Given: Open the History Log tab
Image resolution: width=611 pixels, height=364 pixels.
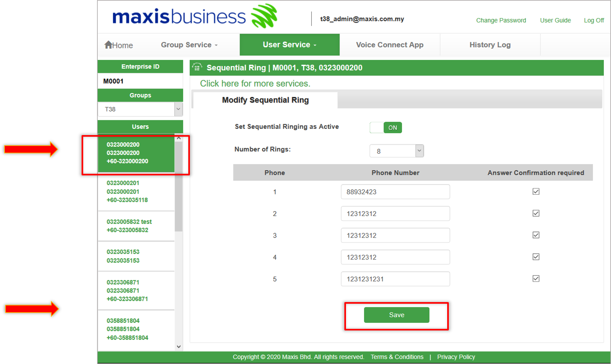Looking at the screenshot, I should (490, 44).
